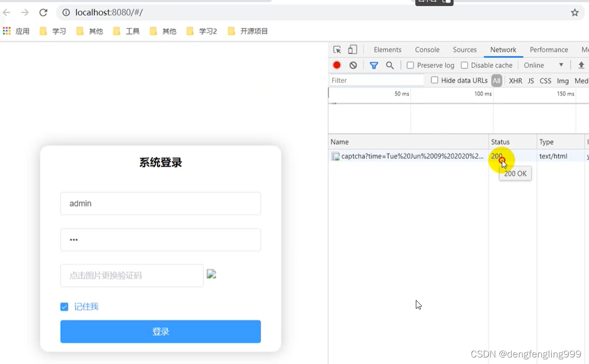589x364 pixels.
Task: Click the 100 ms timeline marker
Action: coord(483,94)
